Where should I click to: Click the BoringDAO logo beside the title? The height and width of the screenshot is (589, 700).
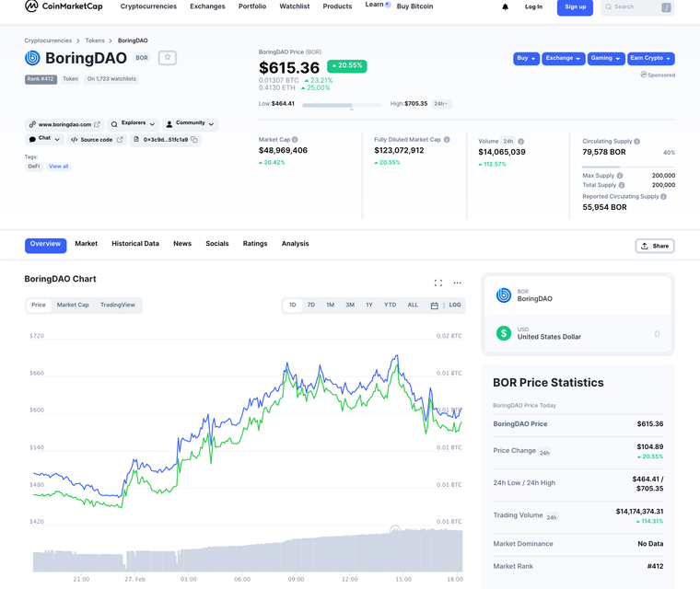click(32, 58)
